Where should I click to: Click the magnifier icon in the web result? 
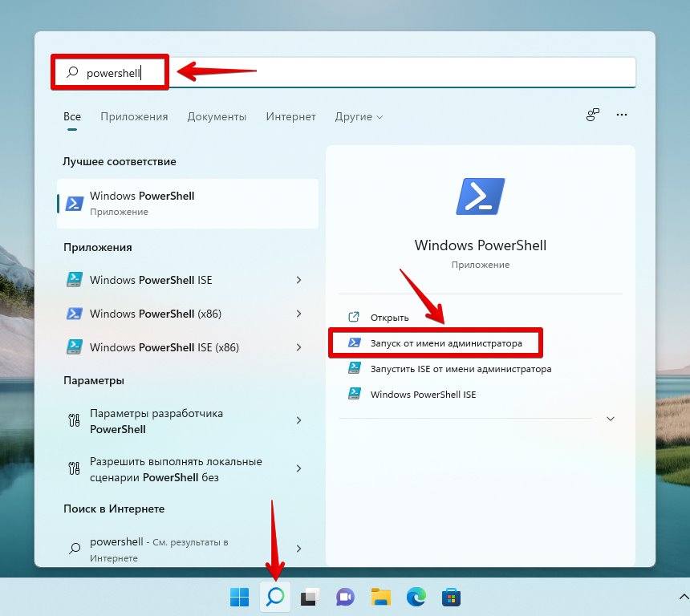click(75, 549)
